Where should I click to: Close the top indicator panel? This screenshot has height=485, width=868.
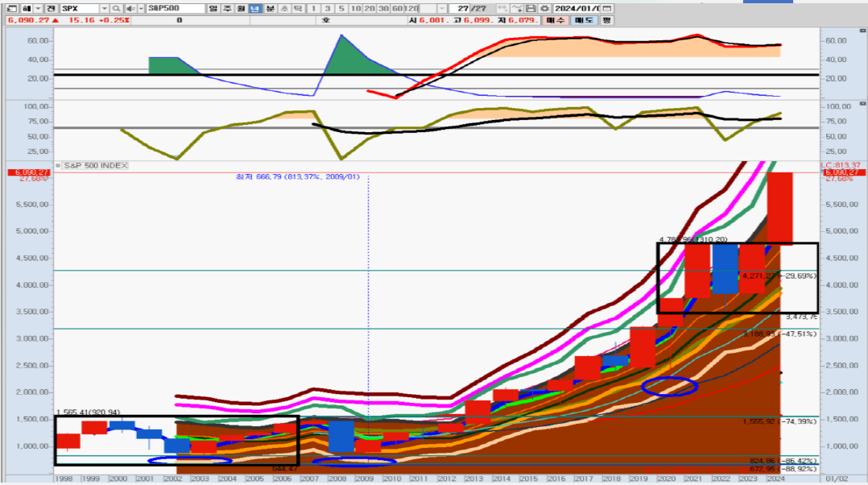862,31
